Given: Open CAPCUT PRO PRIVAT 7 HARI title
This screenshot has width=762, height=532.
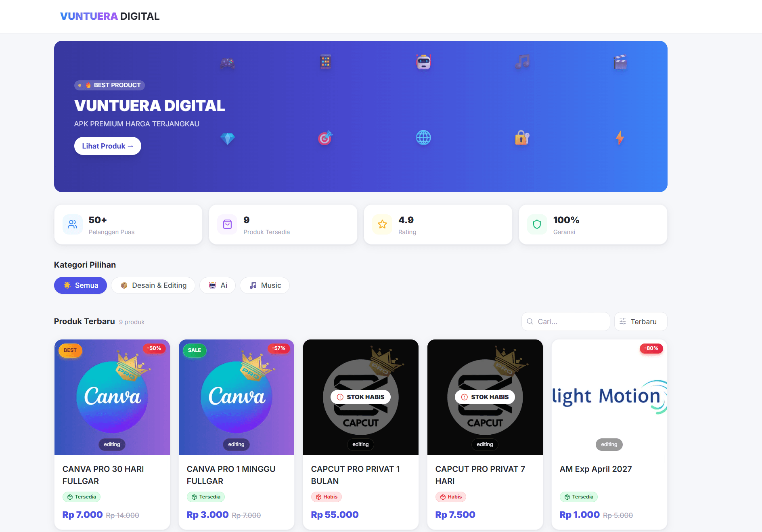Looking at the screenshot, I should pyautogui.click(x=480, y=475).
